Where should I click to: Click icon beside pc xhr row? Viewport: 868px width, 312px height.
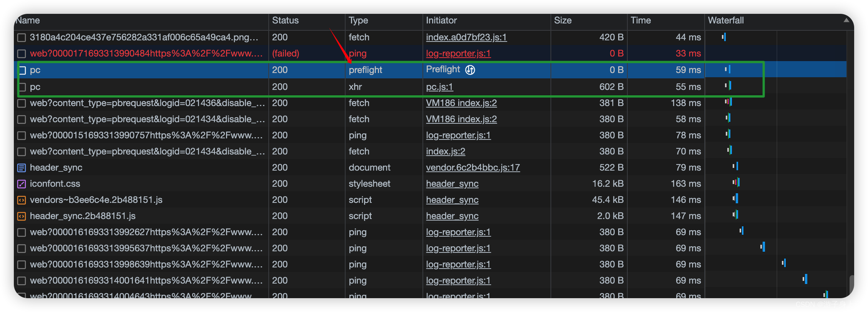pos(23,87)
